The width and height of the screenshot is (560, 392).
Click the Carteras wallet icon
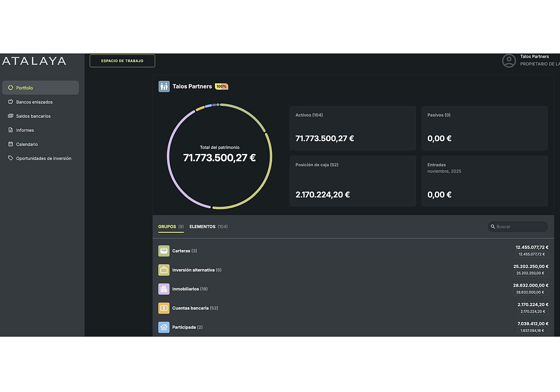pos(164,251)
